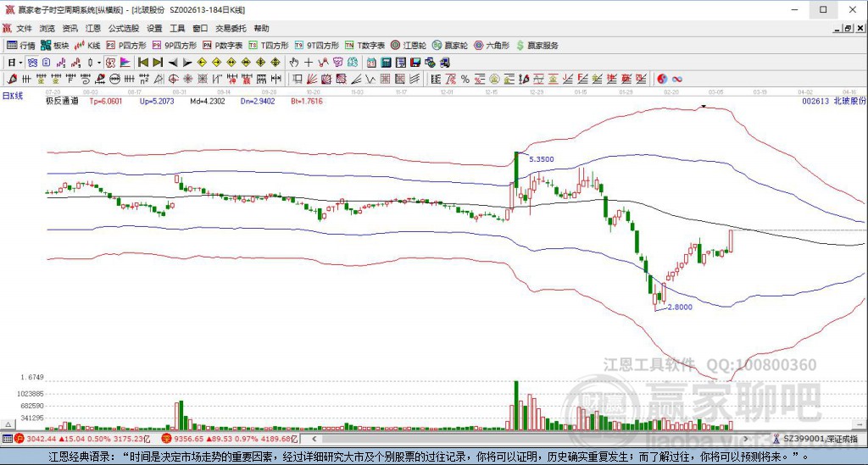Click the 002613 北玻股份 stock label
The width and height of the screenshot is (868, 465).
tap(834, 101)
